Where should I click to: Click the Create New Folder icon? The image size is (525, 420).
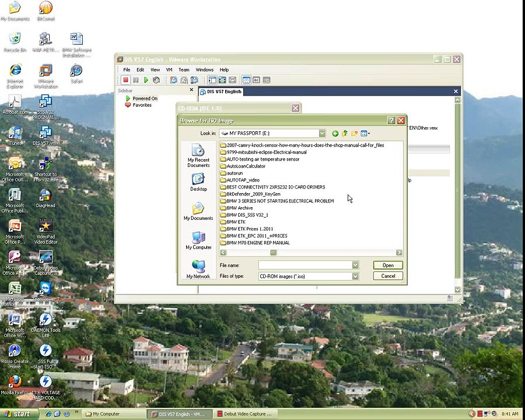(x=354, y=134)
